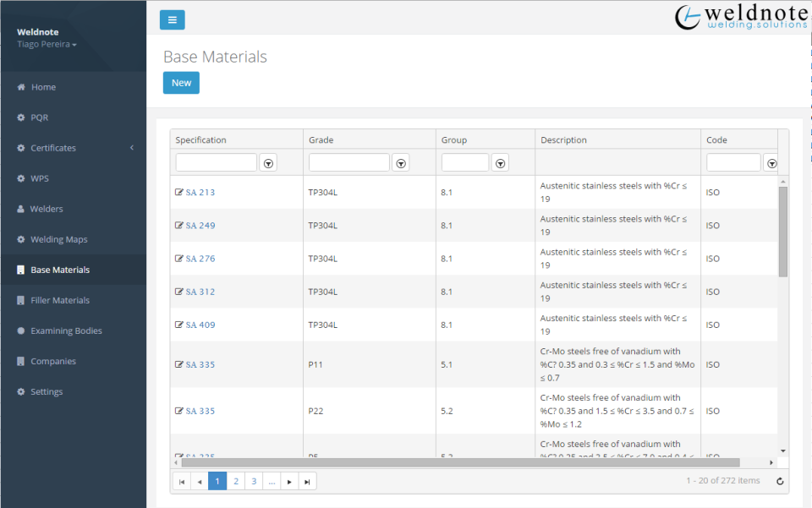Open Code column filter operator menu

click(x=771, y=163)
